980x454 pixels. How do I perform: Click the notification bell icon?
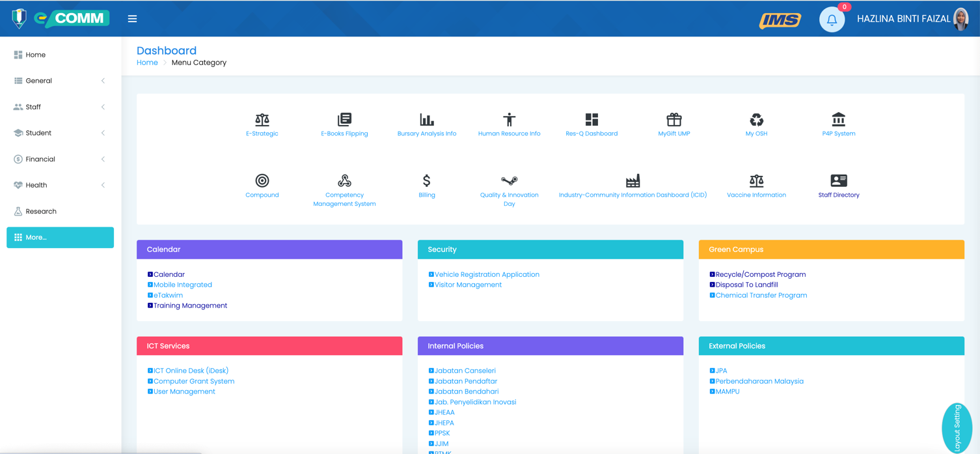point(831,20)
